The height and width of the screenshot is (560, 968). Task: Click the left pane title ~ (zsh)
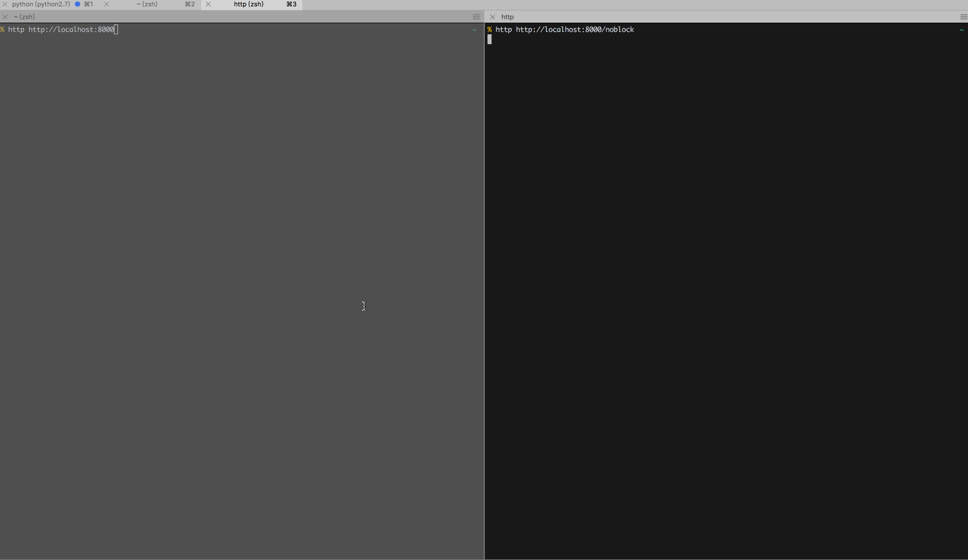pyautogui.click(x=24, y=17)
